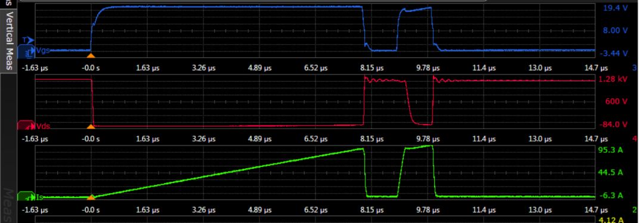
Task: Click the orange trigger marker in Vgs plot
Action: (x=91, y=55)
